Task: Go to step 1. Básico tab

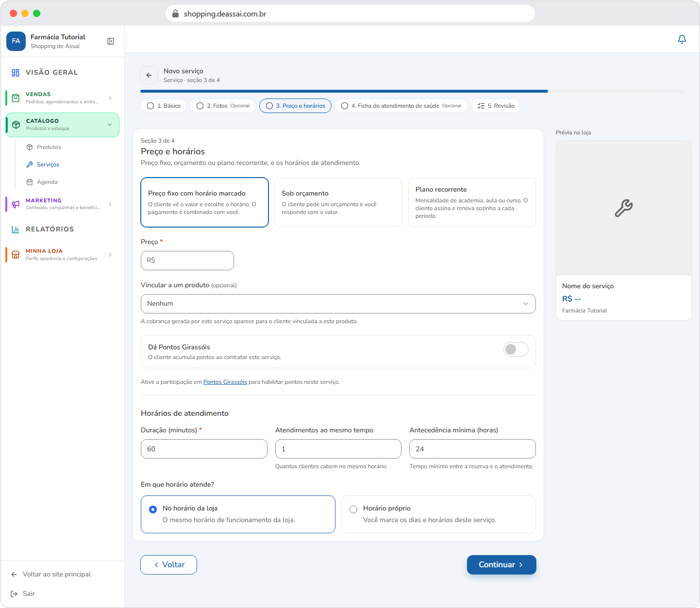Action: point(164,106)
